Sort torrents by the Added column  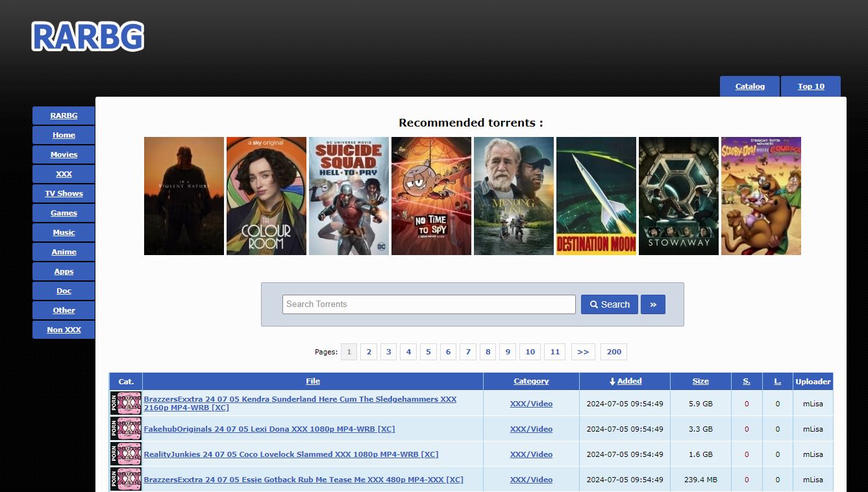628,381
